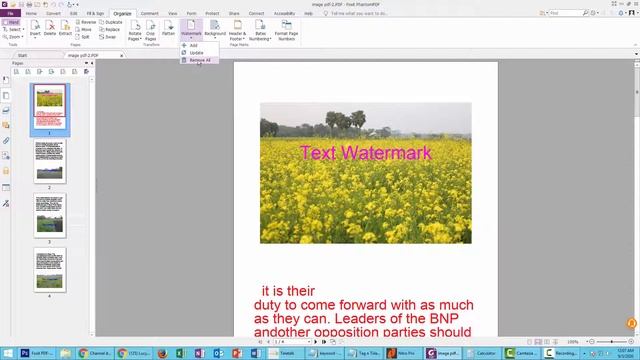Image resolution: width=640 pixels, height=360 pixels.
Task: Switch to the Home ribbon tab
Action: [x=31, y=13]
